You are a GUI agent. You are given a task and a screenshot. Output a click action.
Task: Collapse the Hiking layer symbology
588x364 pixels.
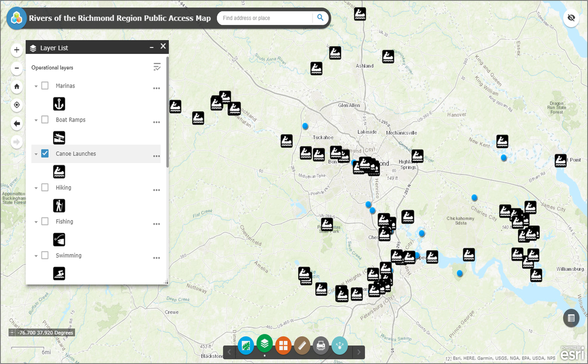point(35,187)
